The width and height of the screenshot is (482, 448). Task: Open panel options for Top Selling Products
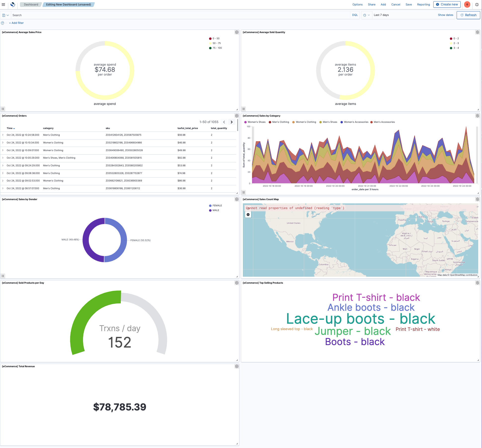478,283
